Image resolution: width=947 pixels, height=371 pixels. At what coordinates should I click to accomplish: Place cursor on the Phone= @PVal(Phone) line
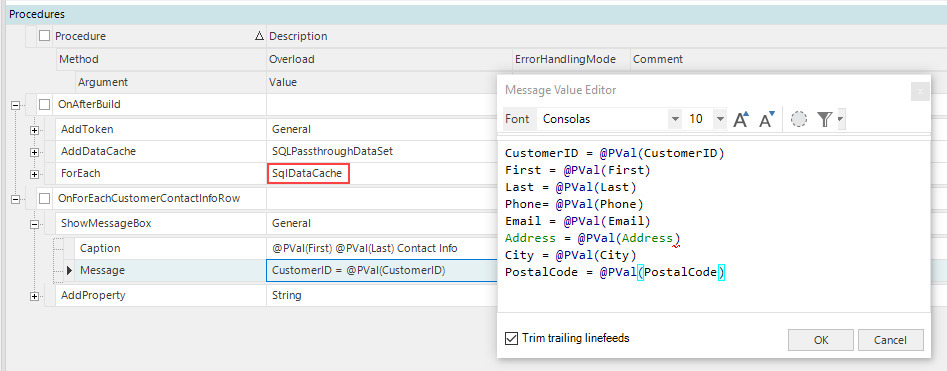point(574,204)
